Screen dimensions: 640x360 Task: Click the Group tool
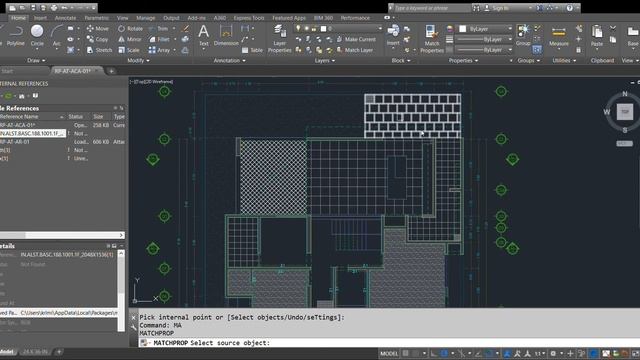[523, 35]
